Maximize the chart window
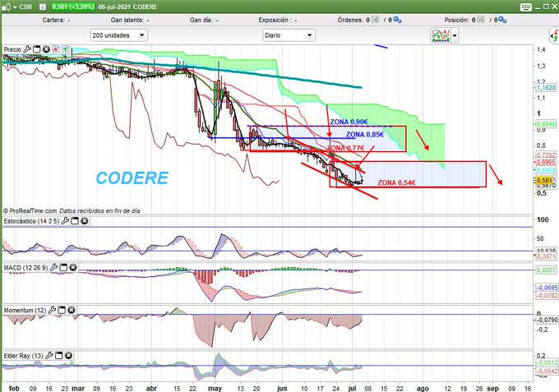559x392 pixels. [546, 7]
